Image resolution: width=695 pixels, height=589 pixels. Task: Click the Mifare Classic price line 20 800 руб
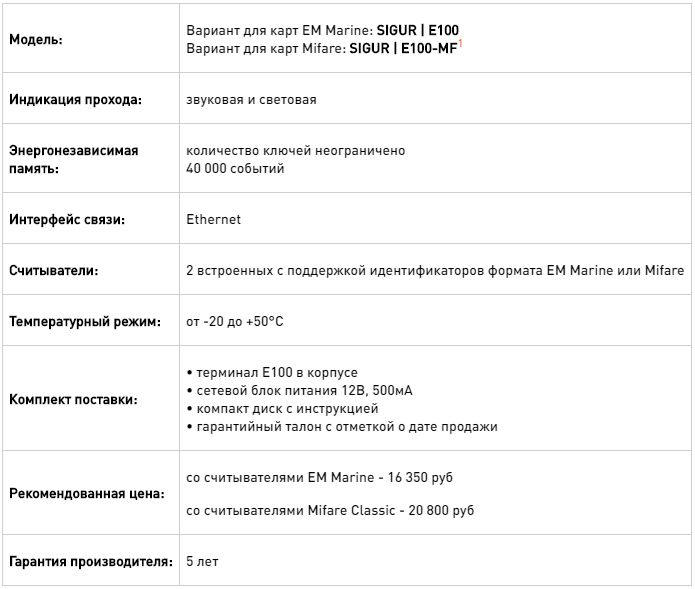click(330, 511)
